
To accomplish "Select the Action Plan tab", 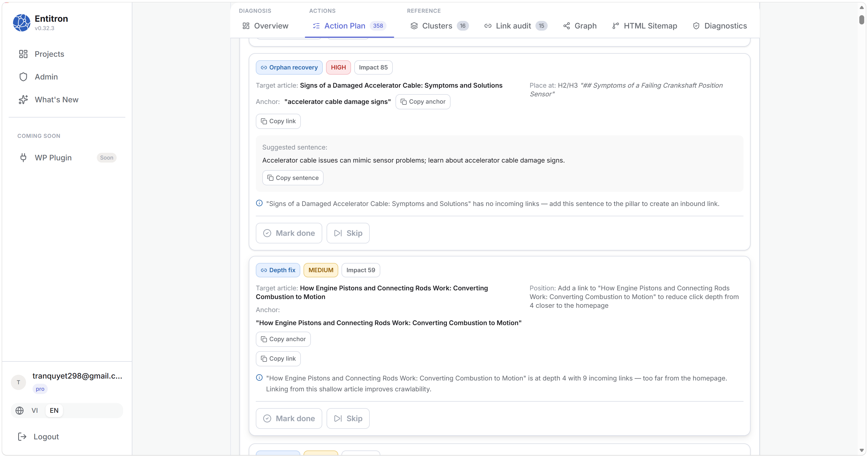I will point(349,26).
